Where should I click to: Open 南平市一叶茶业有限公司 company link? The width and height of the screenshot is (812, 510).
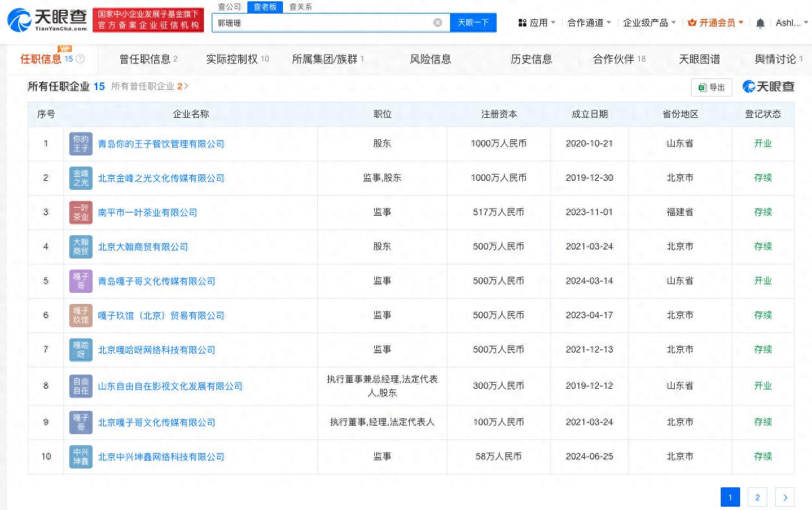[148, 213]
